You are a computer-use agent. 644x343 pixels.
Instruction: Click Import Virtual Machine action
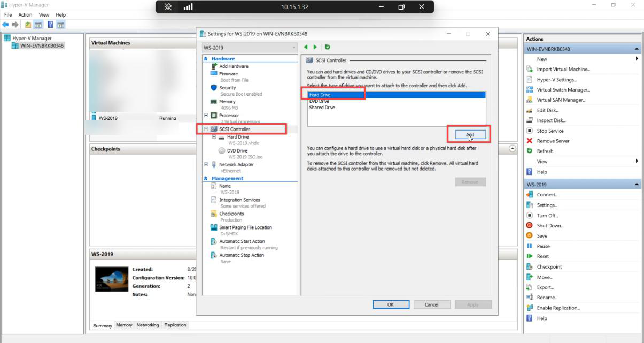(x=563, y=70)
